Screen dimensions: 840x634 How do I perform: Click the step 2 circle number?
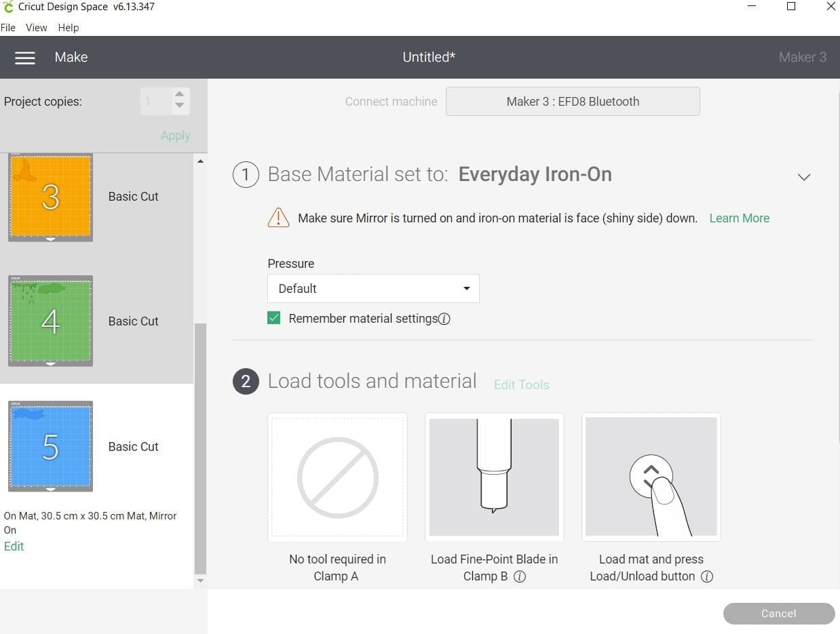(x=246, y=382)
